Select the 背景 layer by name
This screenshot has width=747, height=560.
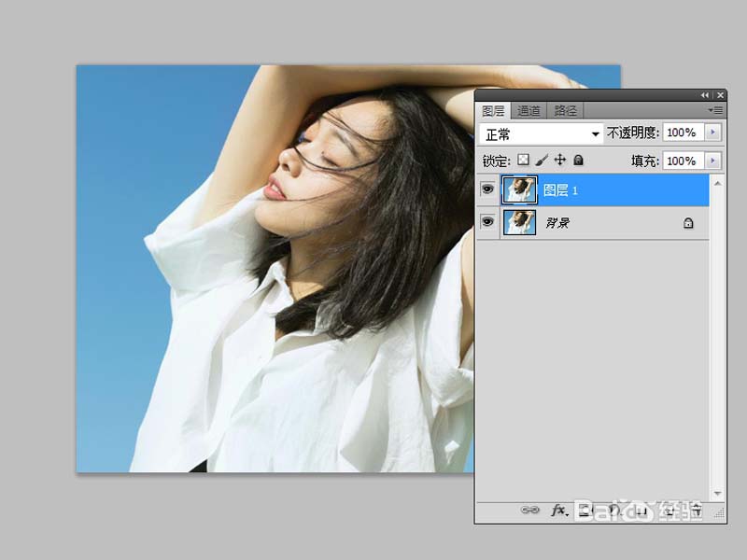click(557, 223)
